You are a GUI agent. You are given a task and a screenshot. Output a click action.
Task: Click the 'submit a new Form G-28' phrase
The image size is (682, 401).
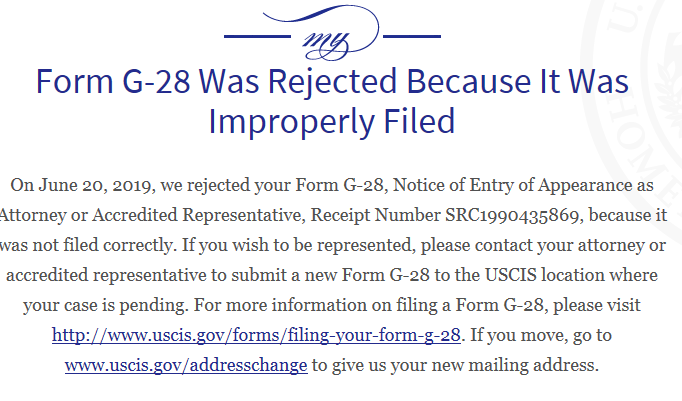pyautogui.click(x=330, y=275)
